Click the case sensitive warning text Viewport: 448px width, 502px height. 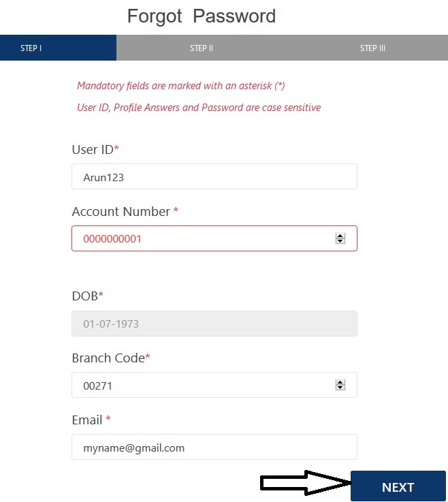click(x=199, y=108)
